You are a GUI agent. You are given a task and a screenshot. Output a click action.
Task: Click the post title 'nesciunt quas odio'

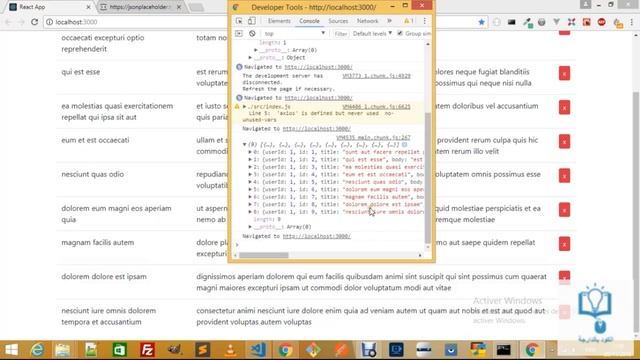click(93, 174)
